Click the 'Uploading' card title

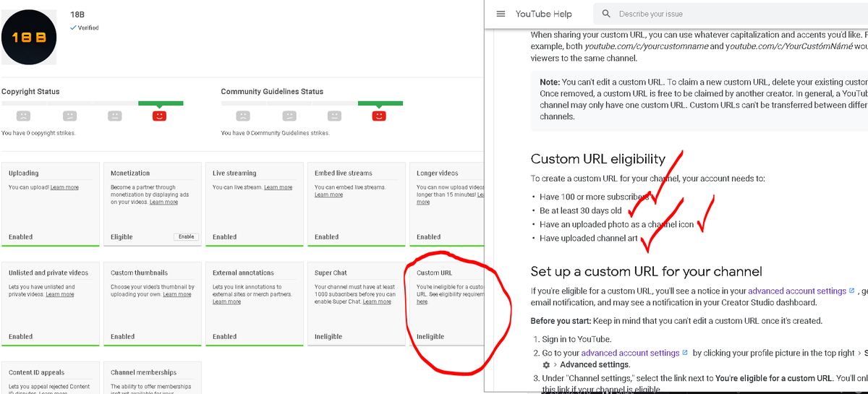click(x=24, y=174)
